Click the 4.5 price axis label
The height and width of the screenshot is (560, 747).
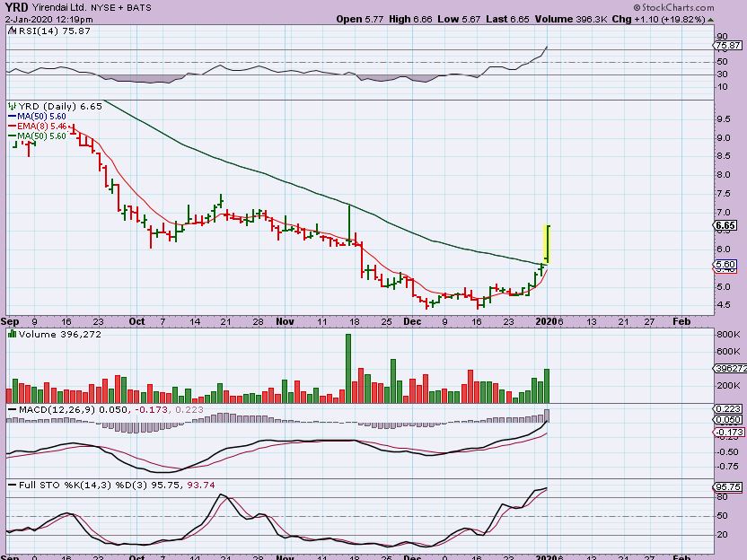pyautogui.click(x=723, y=305)
